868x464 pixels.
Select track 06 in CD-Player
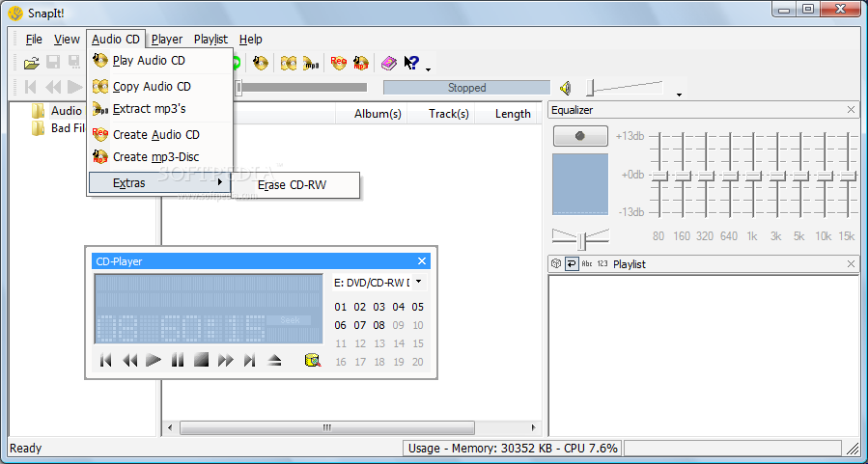[341, 325]
